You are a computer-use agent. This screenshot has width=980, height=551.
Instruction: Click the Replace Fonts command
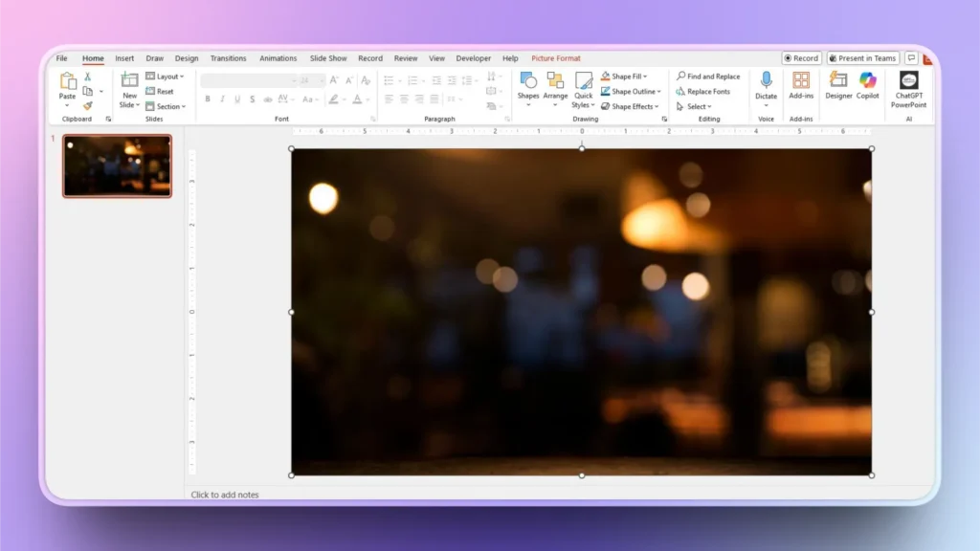tap(707, 91)
